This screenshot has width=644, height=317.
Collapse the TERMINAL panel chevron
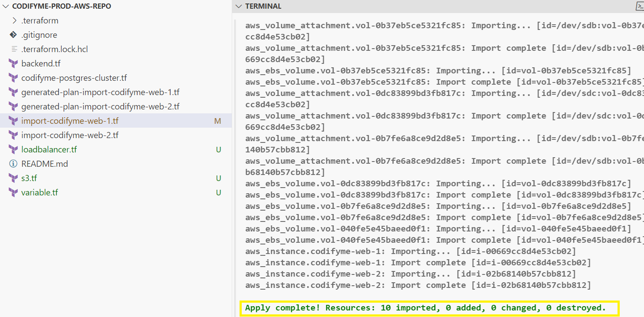[238, 7]
